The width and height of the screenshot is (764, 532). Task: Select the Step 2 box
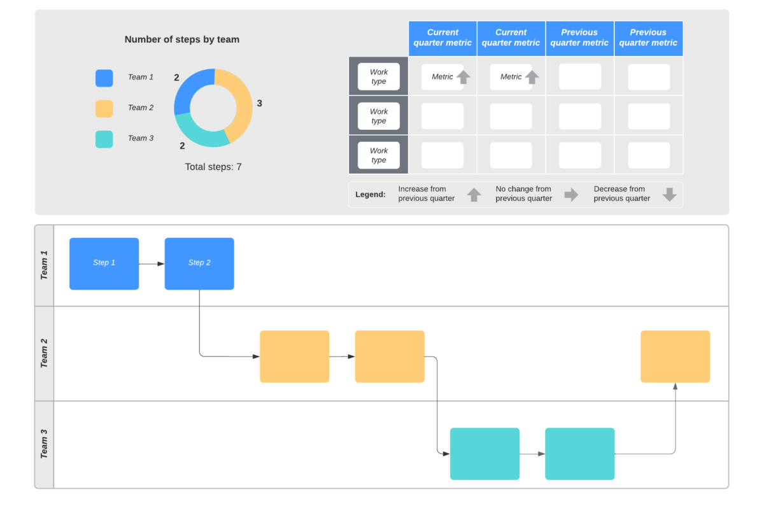pos(199,263)
